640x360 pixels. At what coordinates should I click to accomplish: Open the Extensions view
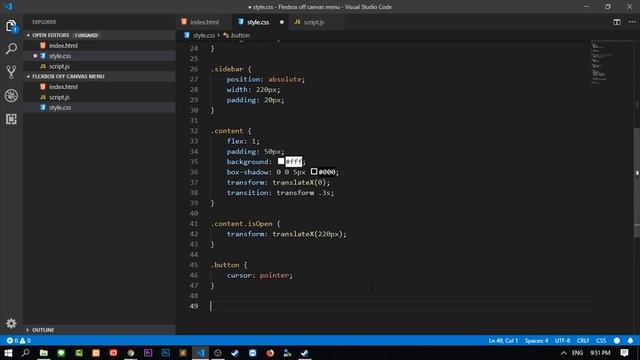[x=11, y=119]
